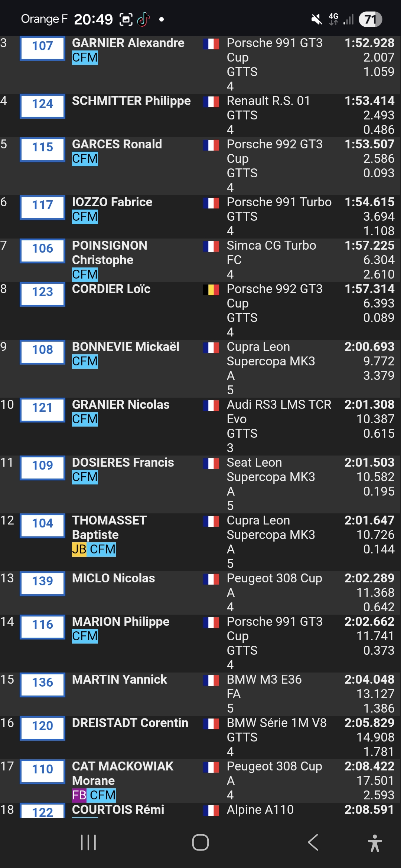Tap the accessibility figure icon
This screenshot has height=868, width=401.
click(x=375, y=843)
